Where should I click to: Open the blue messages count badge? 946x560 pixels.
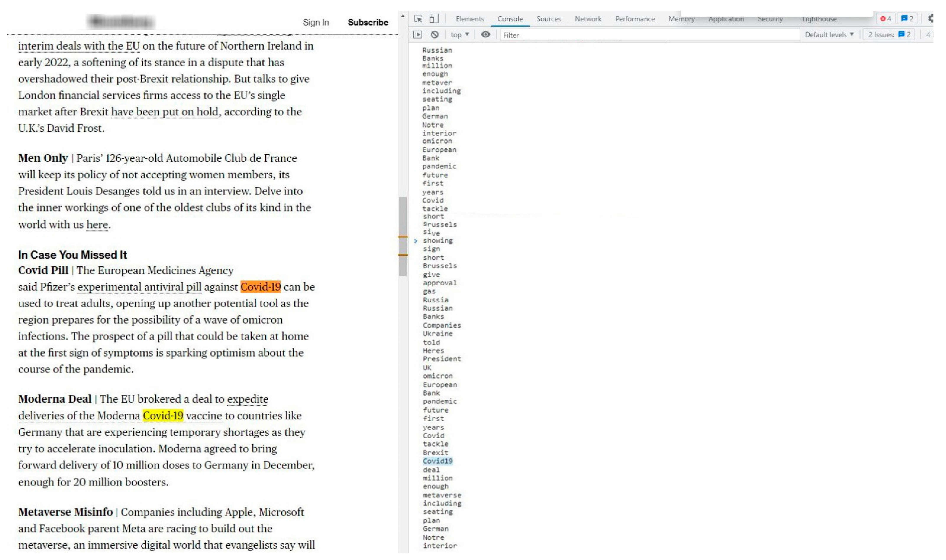tap(907, 18)
